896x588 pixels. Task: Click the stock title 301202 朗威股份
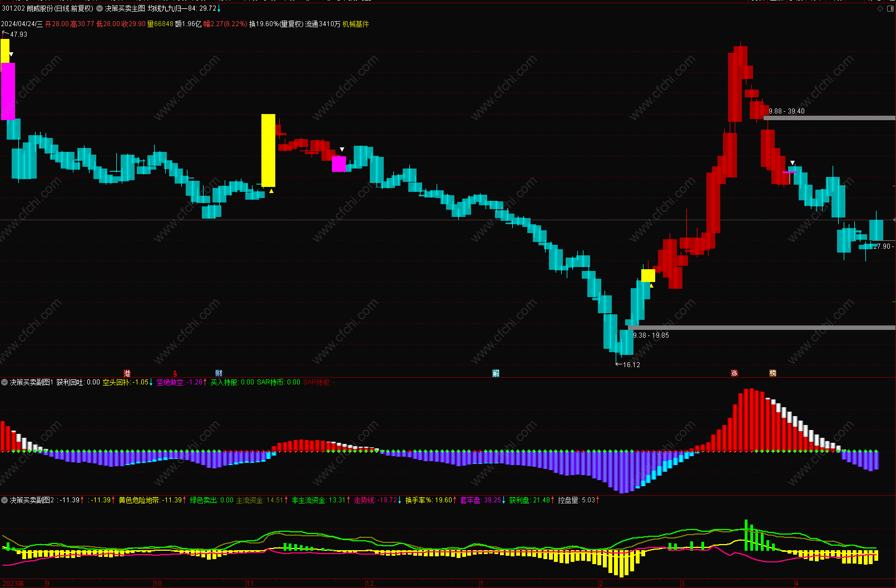coord(47,9)
